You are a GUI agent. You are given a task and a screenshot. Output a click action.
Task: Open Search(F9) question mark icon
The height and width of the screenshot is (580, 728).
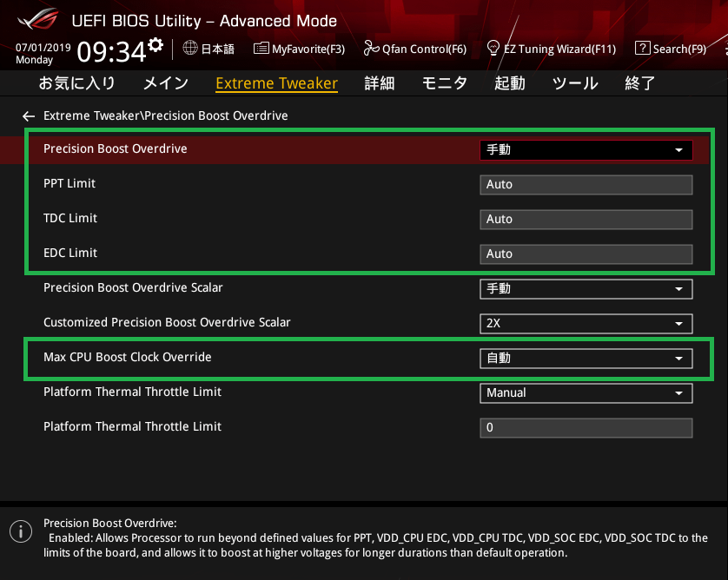pos(643,49)
